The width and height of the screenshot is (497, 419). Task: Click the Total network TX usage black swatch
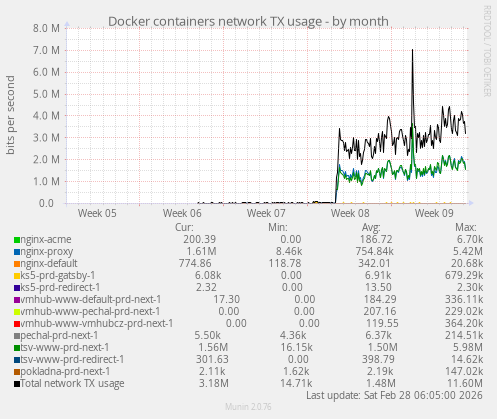(17, 384)
